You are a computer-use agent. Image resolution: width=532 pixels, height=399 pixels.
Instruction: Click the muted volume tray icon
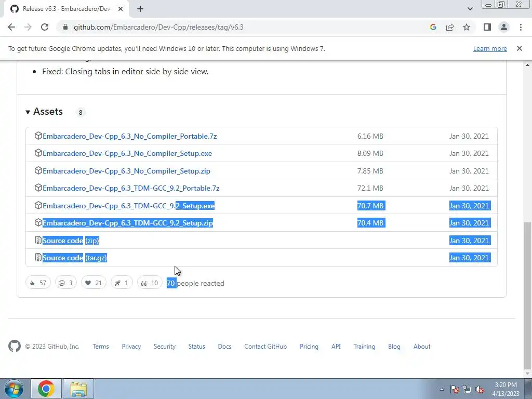pyautogui.click(x=480, y=389)
